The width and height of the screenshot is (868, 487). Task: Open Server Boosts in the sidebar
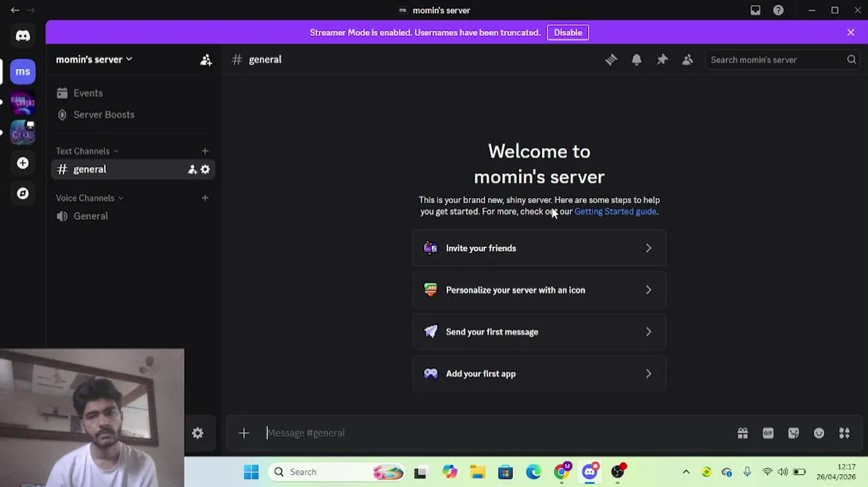(x=132, y=115)
